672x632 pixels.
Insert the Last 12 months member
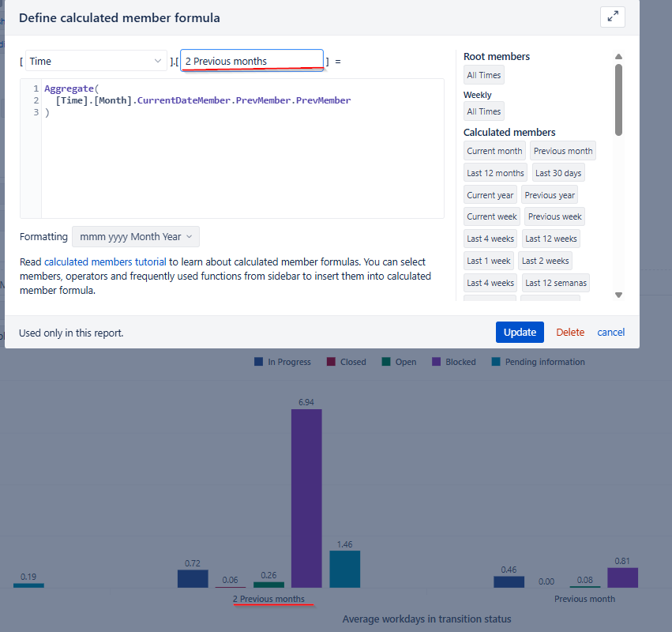[495, 173]
